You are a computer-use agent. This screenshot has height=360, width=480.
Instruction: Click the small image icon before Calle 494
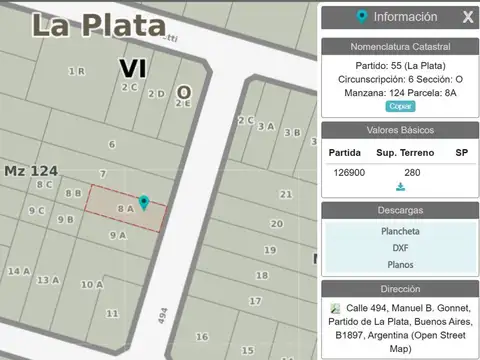click(335, 308)
